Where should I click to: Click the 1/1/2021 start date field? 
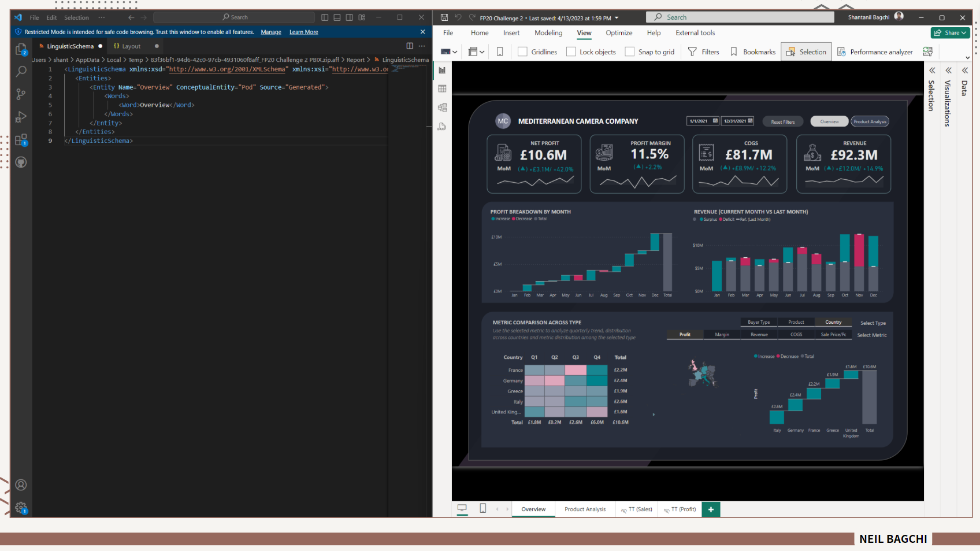[x=703, y=121]
